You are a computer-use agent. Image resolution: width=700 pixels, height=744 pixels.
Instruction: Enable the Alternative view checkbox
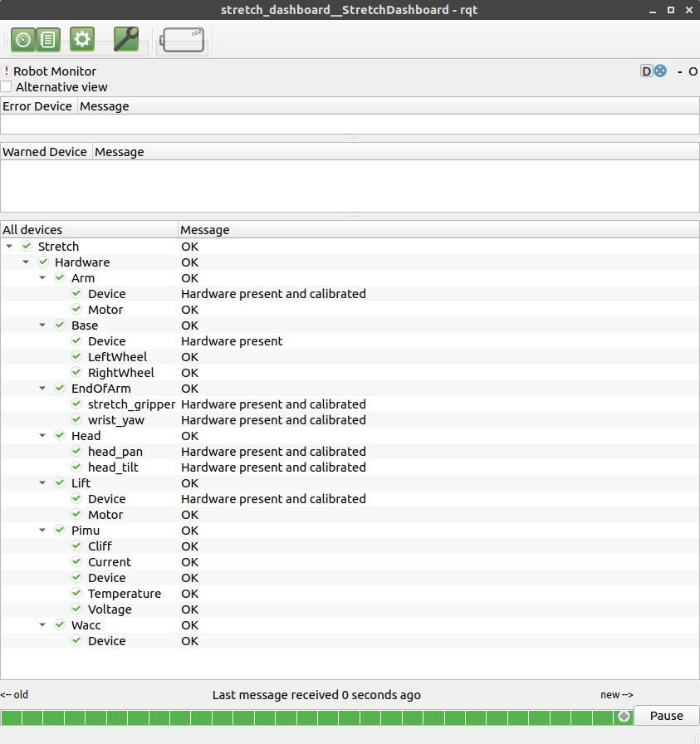tap(6, 87)
